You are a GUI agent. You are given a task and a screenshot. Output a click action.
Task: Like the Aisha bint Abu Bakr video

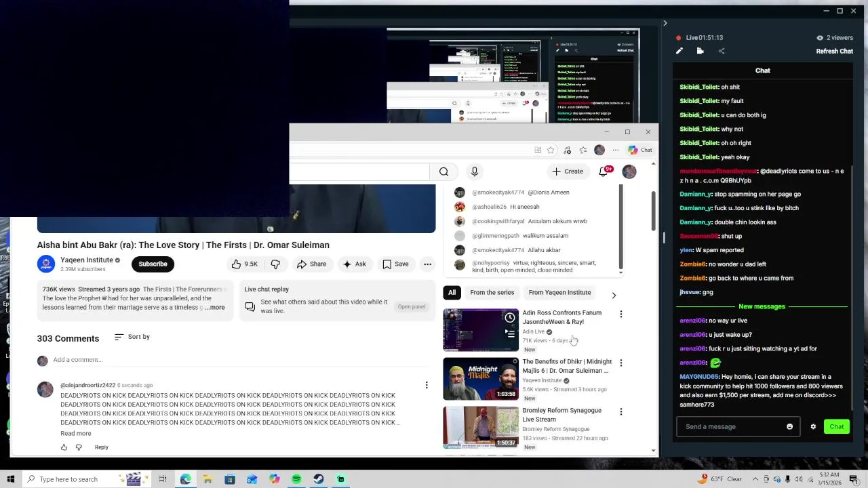tap(244, 264)
